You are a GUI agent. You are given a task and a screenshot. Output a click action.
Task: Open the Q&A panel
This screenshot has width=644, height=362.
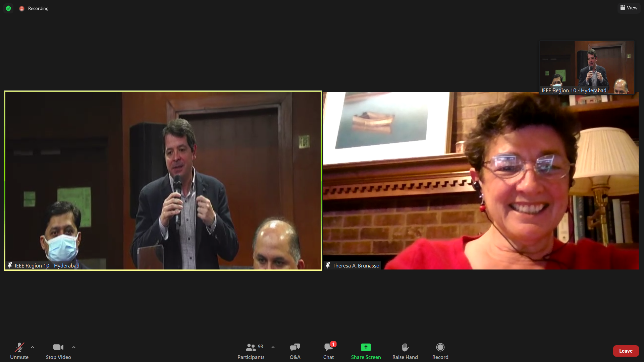(x=295, y=351)
